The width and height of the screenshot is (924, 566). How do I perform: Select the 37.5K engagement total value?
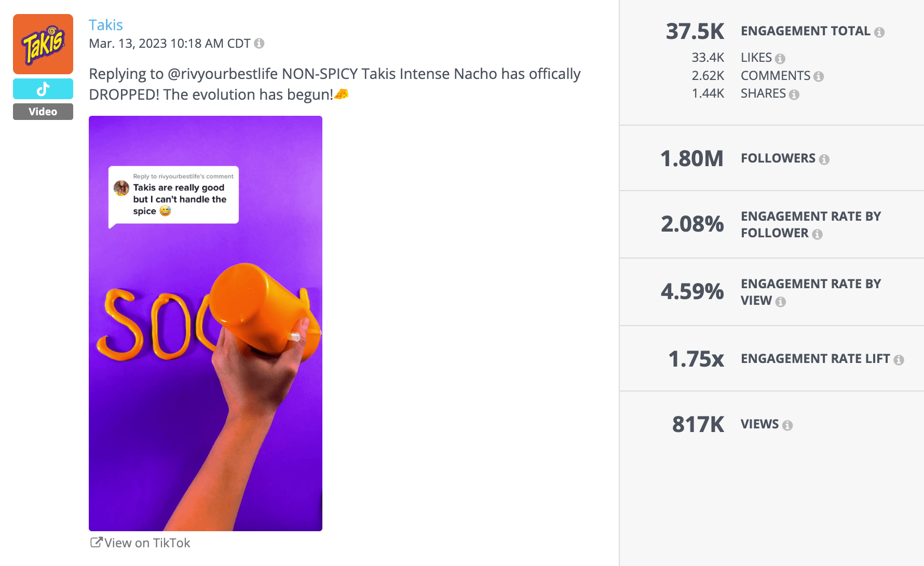tap(696, 31)
